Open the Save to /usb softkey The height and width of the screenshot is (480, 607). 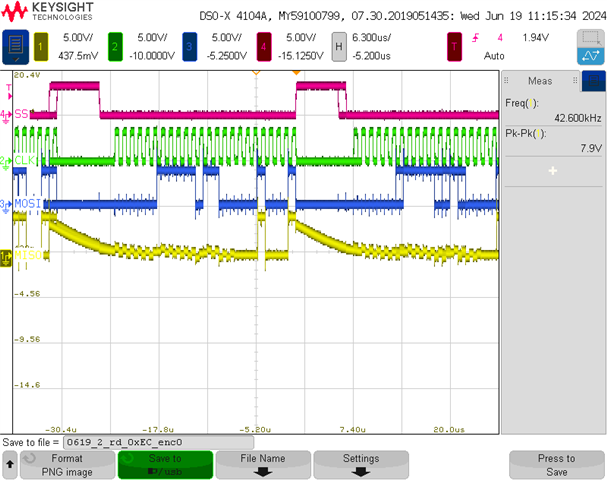tap(165, 465)
